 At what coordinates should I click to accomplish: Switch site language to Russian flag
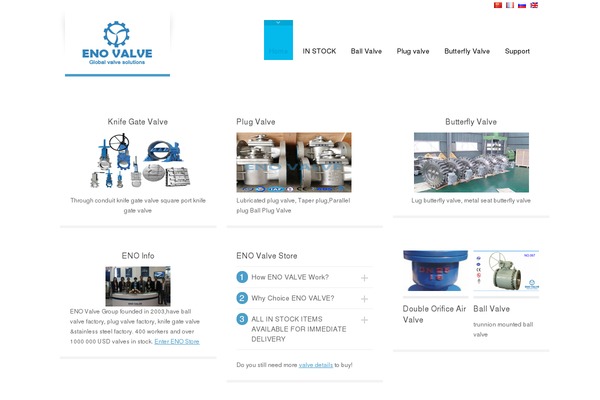point(522,5)
